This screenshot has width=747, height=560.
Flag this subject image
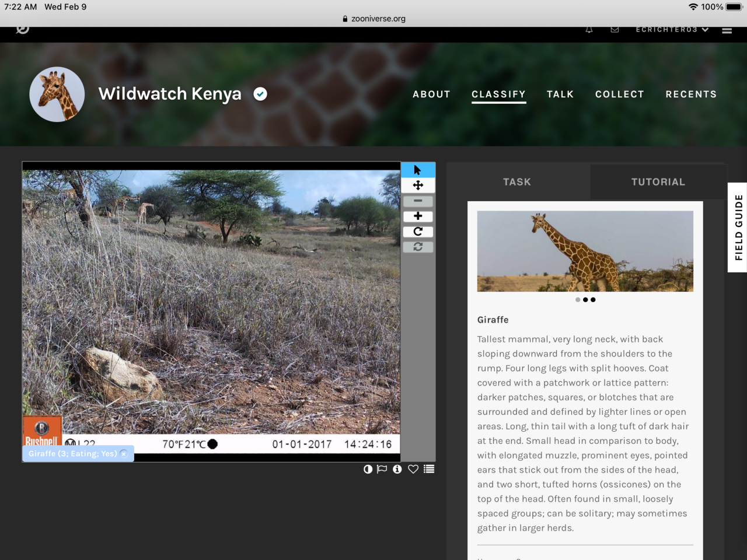(x=382, y=469)
